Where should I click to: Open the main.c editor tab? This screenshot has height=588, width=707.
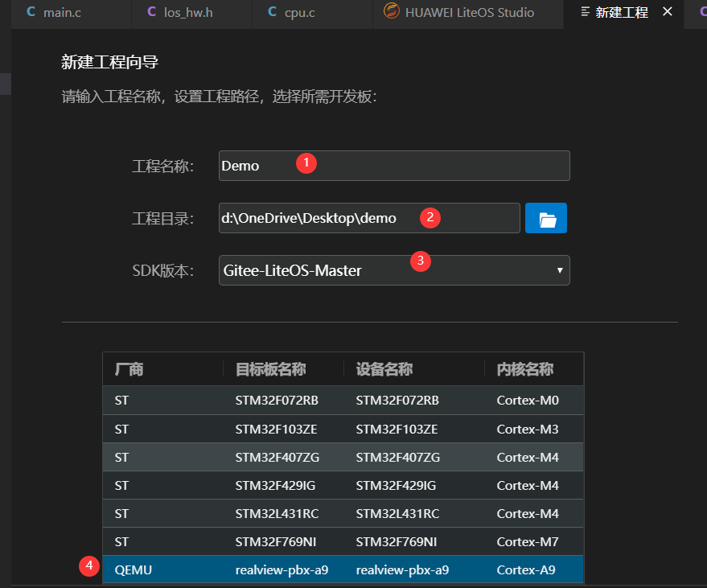pos(72,13)
